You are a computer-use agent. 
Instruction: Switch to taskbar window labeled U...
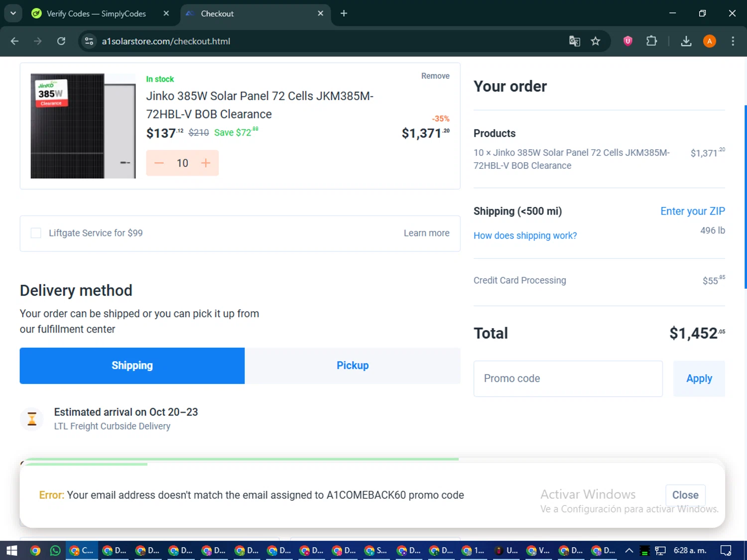pyautogui.click(x=506, y=551)
